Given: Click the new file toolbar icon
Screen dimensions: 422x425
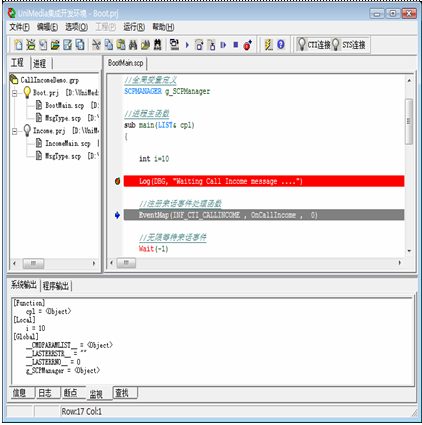Looking at the screenshot, I should (18, 45).
